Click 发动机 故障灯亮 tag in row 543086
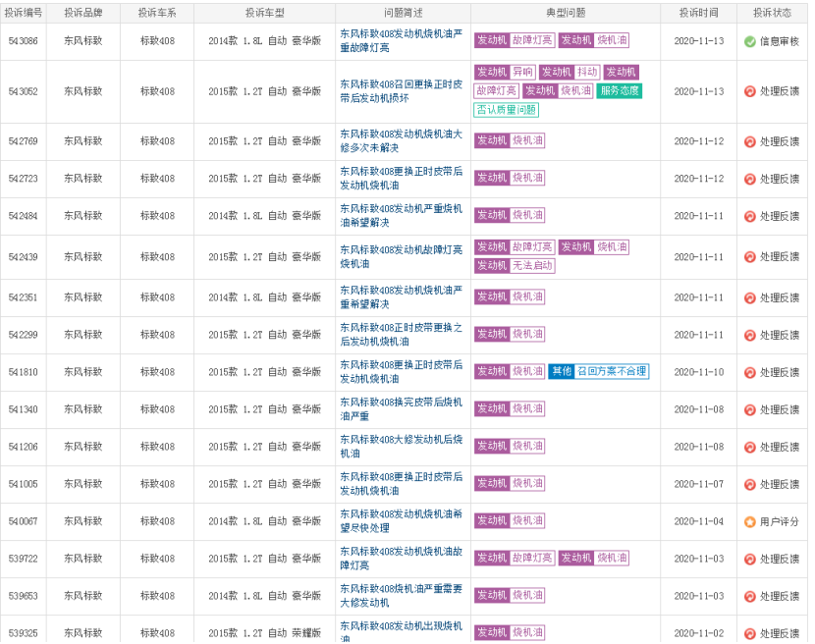The image size is (815, 644). tap(515, 40)
